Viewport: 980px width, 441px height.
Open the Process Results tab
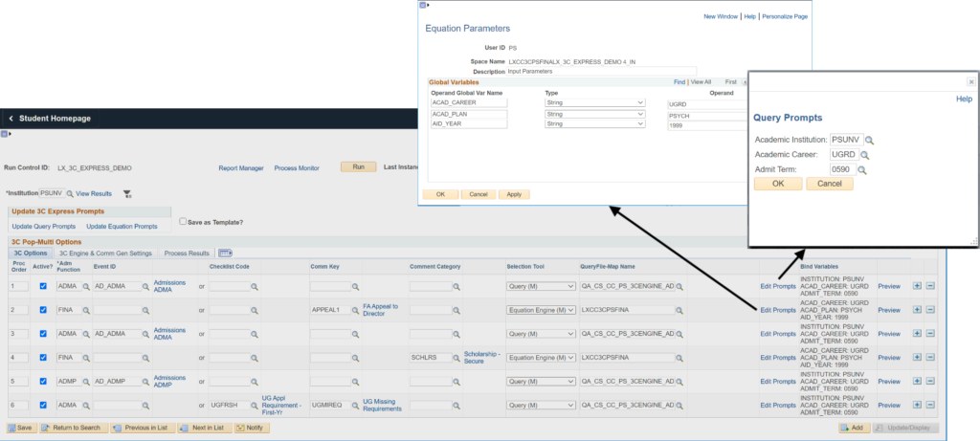tap(187, 254)
